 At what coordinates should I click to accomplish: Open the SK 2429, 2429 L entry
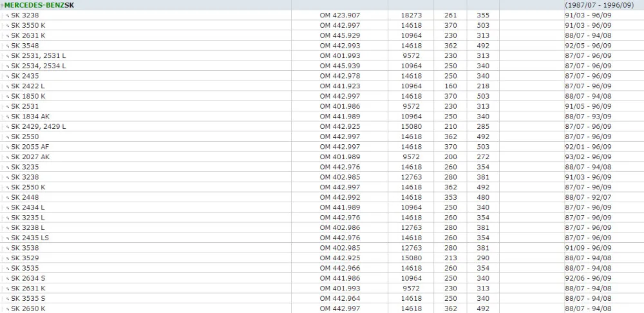click(39, 126)
